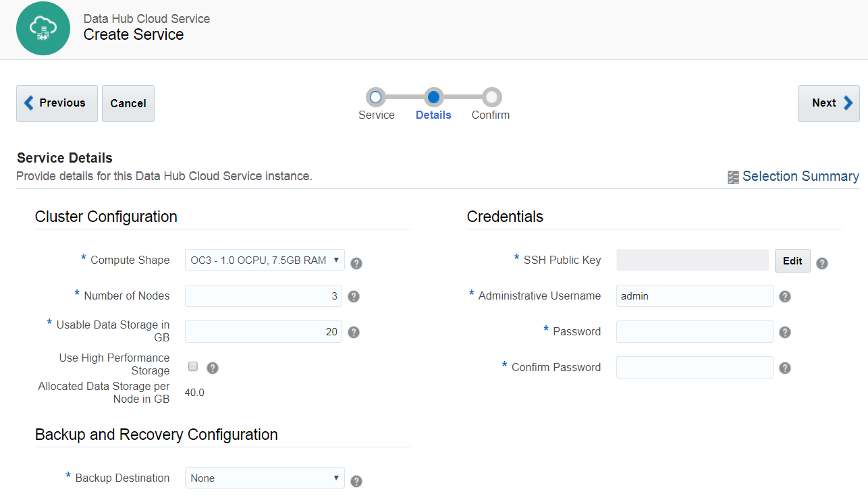Open help for Compute Shape field
The height and width of the screenshot is (504, 868).
click(356, 263)
